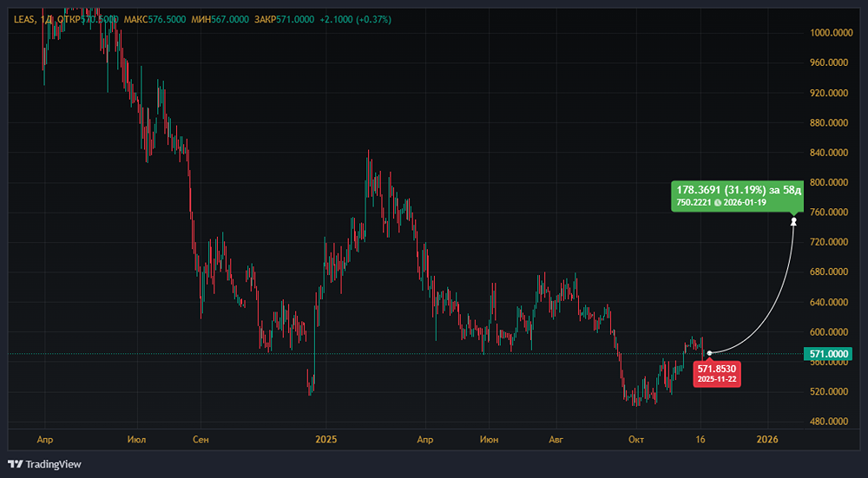Click the closing value ЗАКР 571.0000
This screenshot has height=478, width=868.
click(x=284, y=19)
